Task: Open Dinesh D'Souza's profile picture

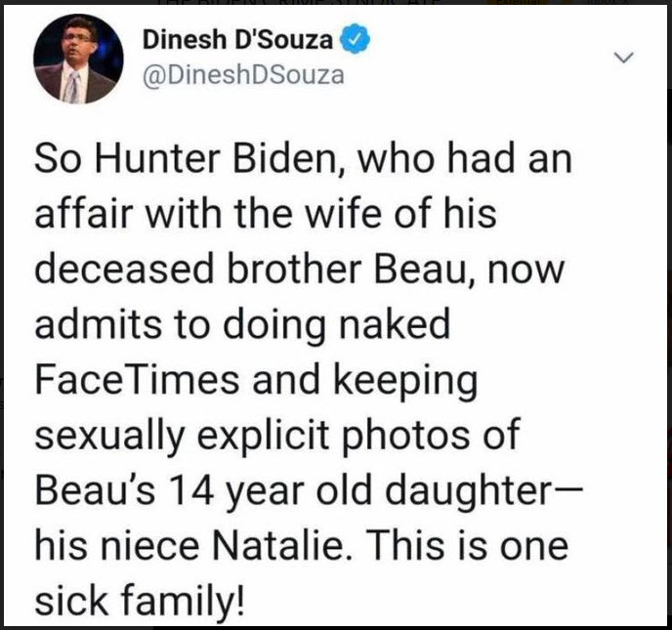Action: [78, 59]
